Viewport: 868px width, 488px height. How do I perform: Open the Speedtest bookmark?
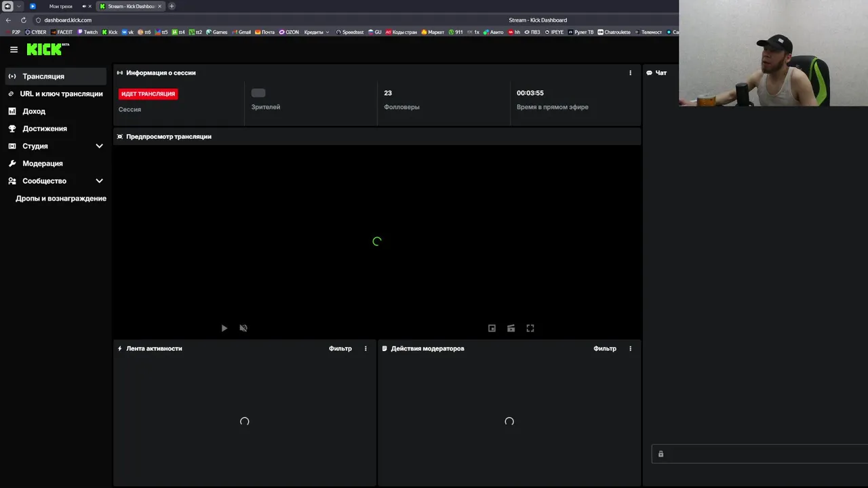tap(350, 32)
